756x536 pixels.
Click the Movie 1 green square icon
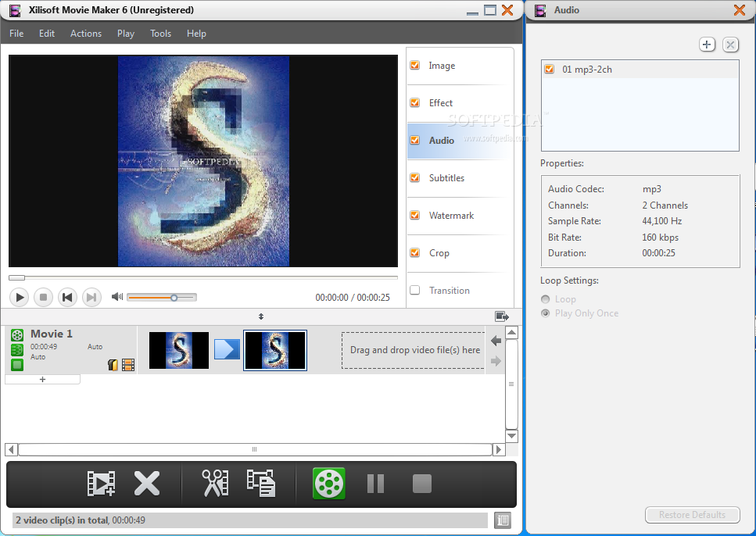(x=17, y=365)
